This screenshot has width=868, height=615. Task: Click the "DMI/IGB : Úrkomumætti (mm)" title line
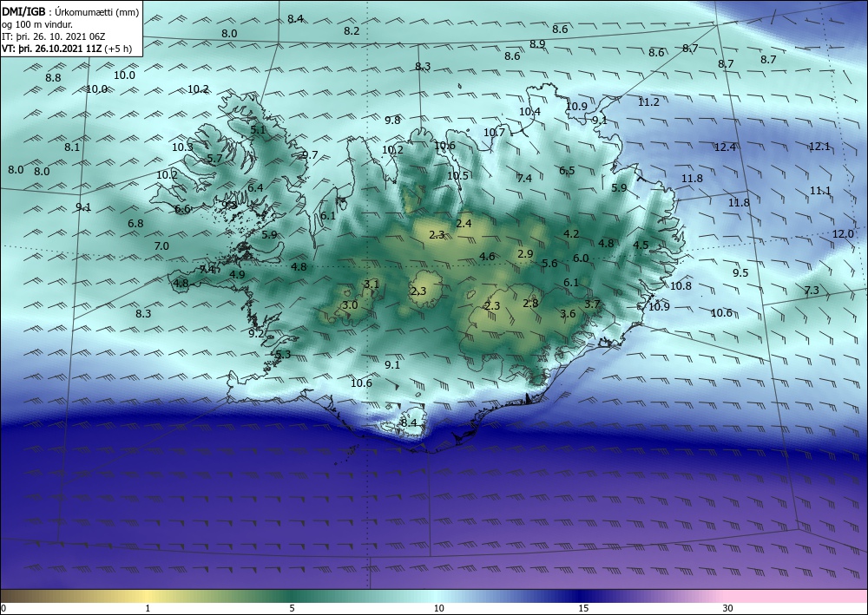tap(70, 12)
